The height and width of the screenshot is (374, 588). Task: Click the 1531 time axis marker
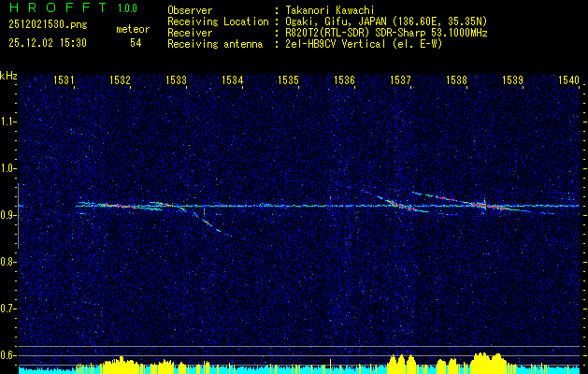(x=65, y=81)
